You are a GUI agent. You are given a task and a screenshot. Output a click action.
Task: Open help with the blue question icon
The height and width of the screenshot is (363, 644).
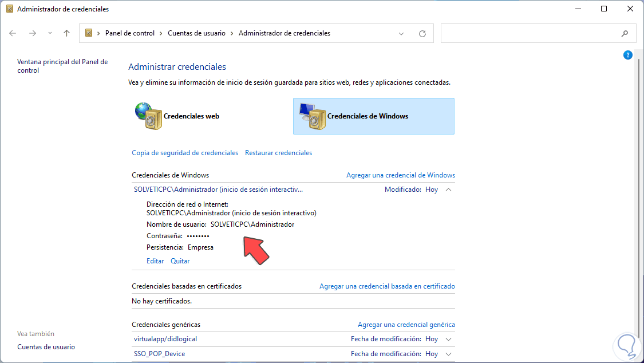pos(627,55)
